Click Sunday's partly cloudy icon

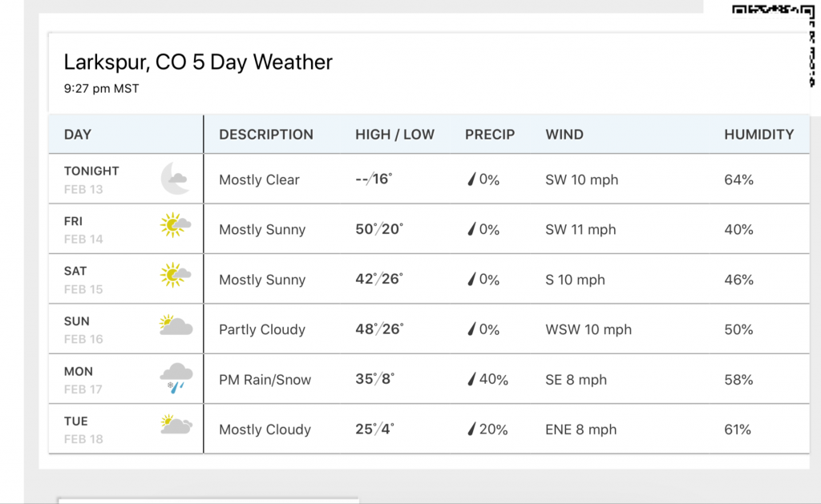point(176,325)
